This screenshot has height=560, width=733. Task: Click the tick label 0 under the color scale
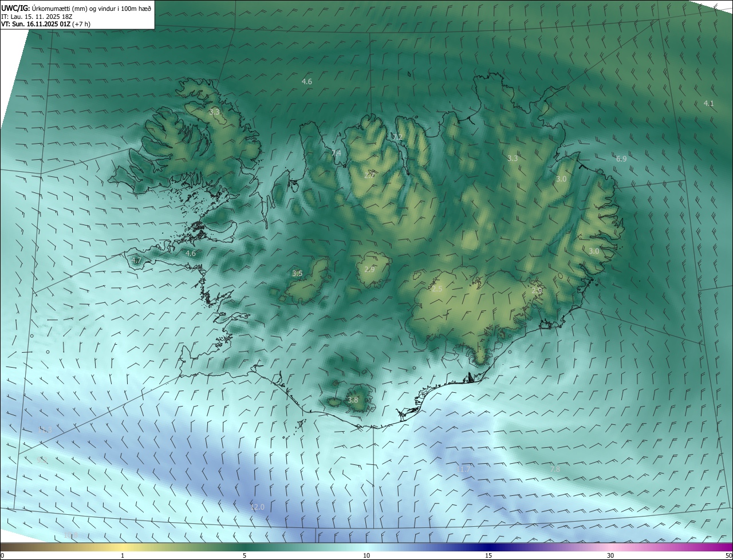(x=2, y=556)
